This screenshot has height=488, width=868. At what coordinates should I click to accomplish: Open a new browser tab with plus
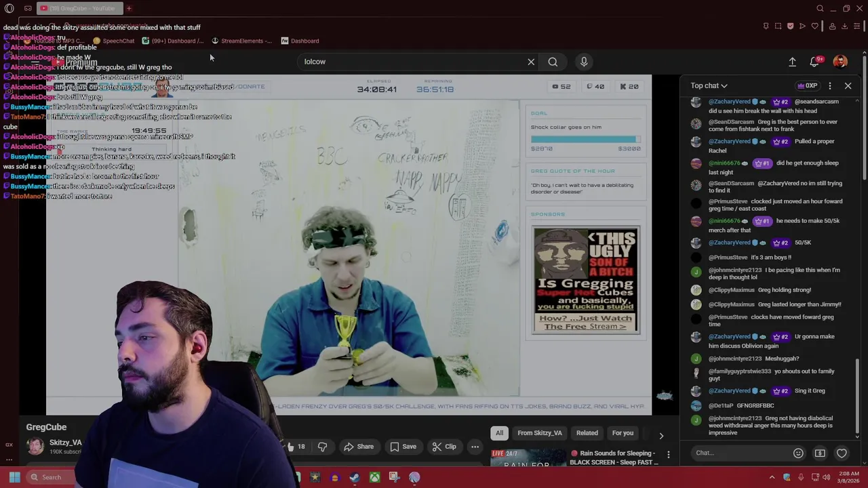(x=129, y=8)
